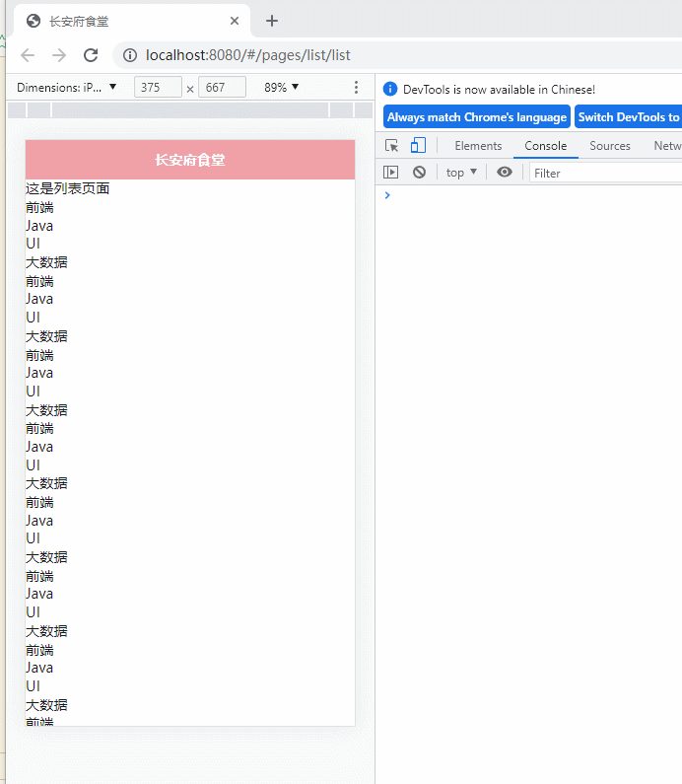Switch to the Sources tab
Viewport: 682px width, 784px height.
pos(609,146)
